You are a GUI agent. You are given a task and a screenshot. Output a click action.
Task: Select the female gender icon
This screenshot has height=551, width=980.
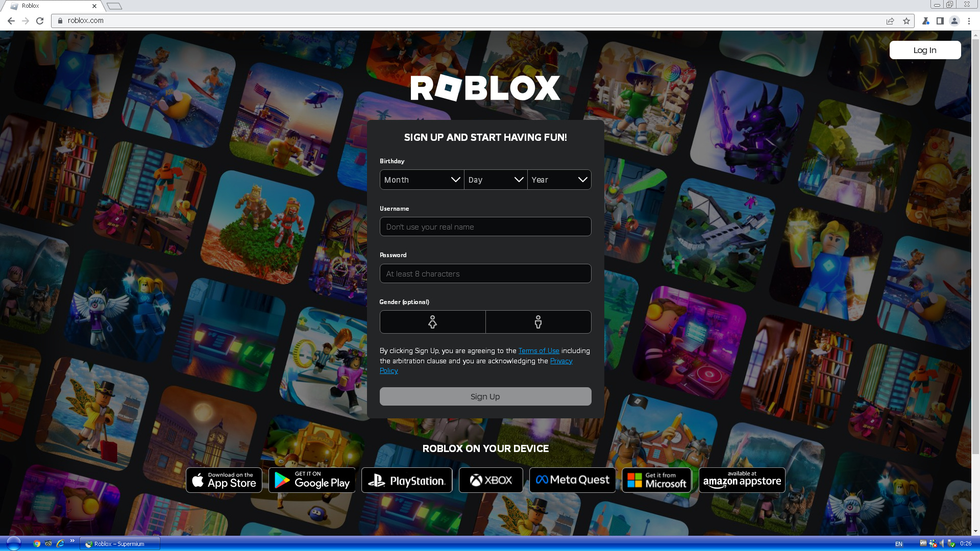(x=432, y=322)
